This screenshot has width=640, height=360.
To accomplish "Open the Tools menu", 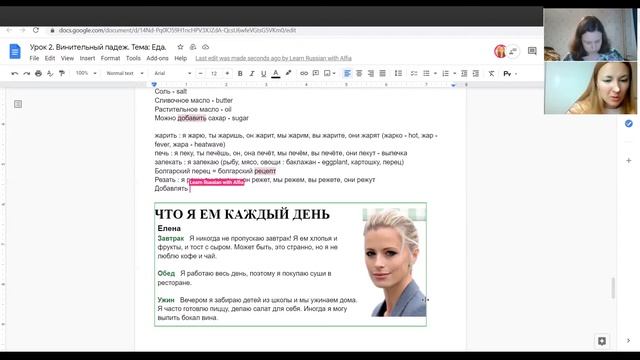I will tap(133, 58).
